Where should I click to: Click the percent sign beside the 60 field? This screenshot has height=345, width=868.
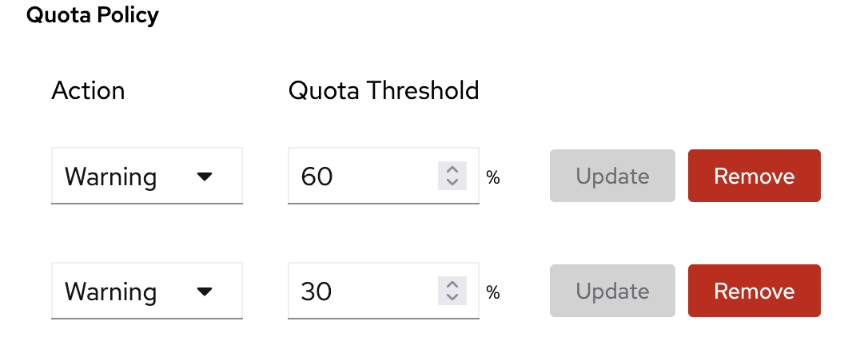pos(493,177)
